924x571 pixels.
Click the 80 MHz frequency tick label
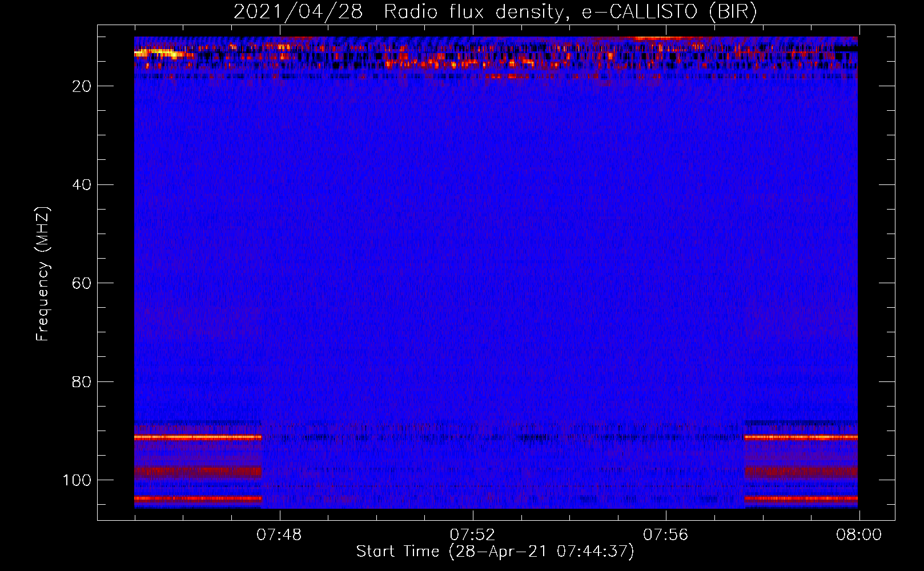point(82,382)
